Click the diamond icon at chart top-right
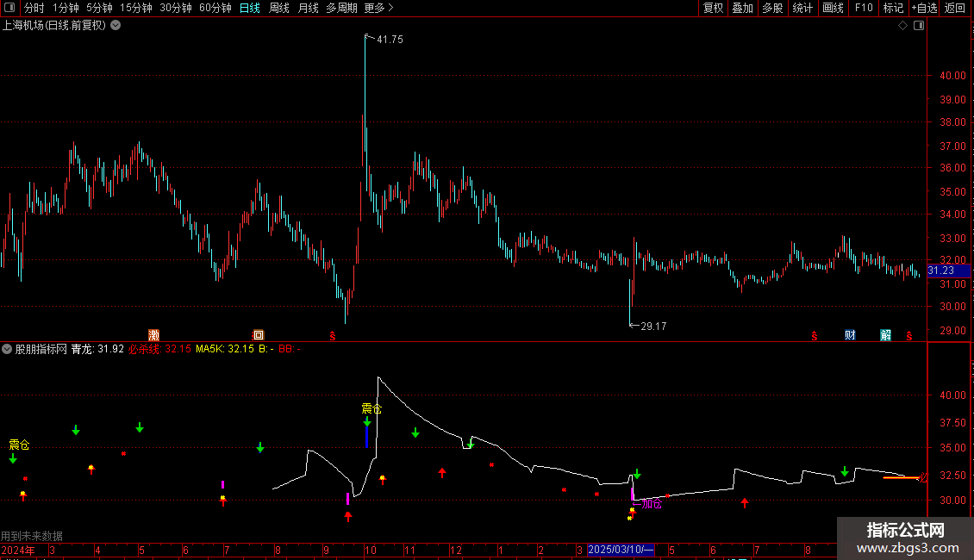The width and height of the screenshot is (974, 560). tap(903, 26)
